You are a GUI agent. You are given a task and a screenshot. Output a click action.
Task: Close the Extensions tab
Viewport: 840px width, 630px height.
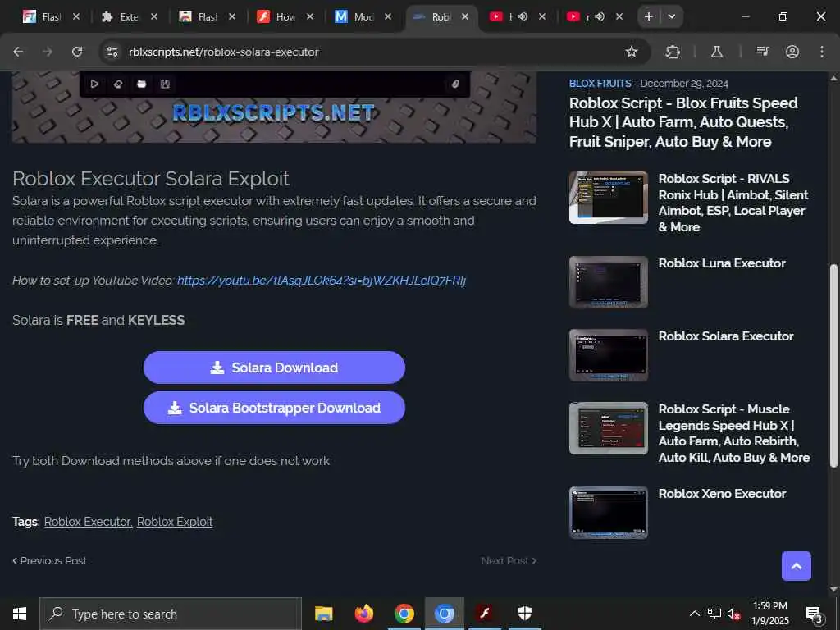coord(154,16)
